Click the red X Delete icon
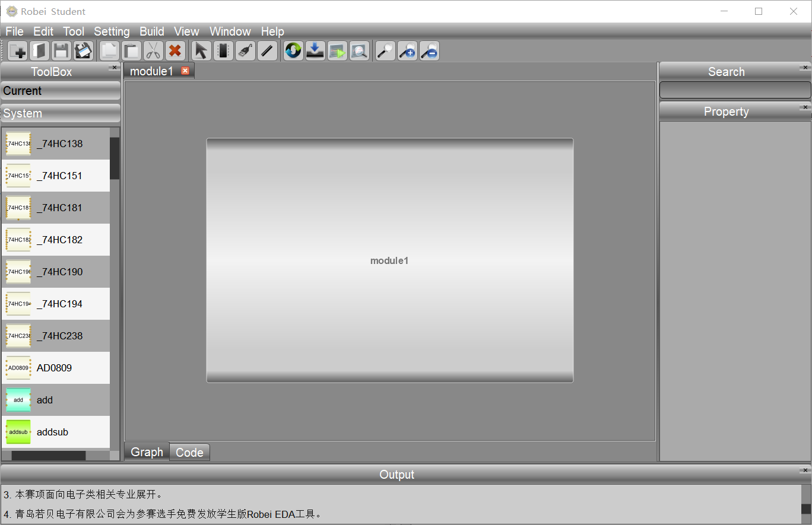 click(x=175, y=50)
